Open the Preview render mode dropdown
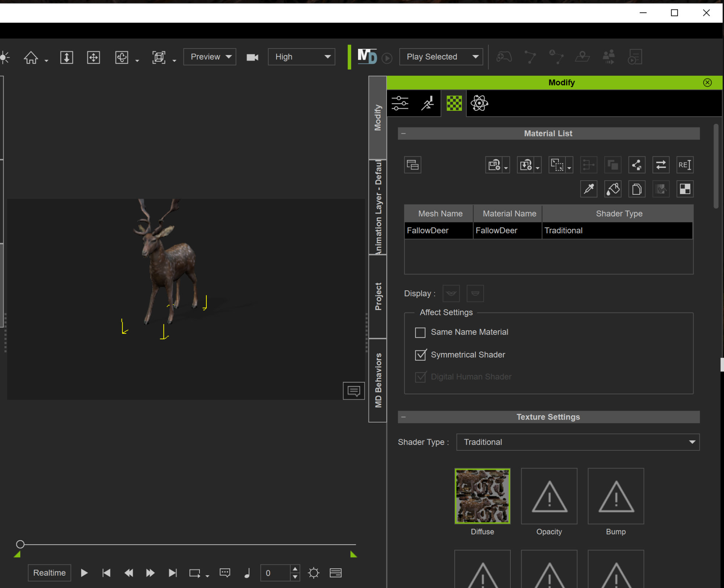The image size is (724, 588). 210,57
